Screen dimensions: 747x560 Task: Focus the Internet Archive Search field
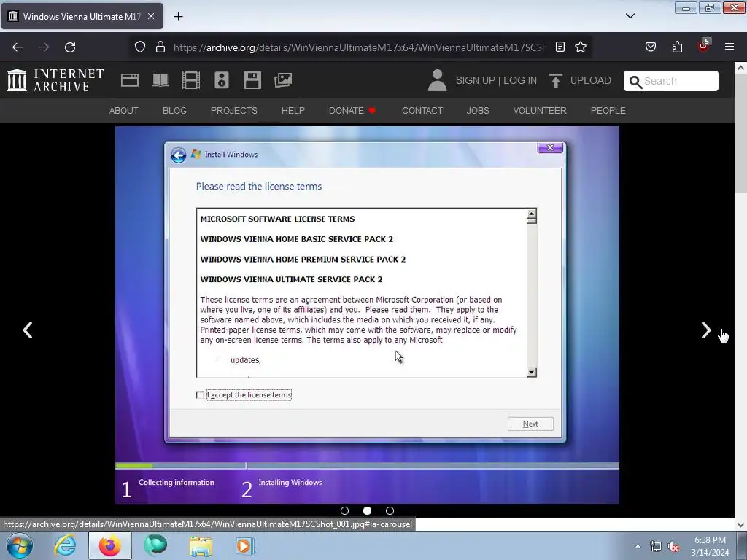click(671, 81)
